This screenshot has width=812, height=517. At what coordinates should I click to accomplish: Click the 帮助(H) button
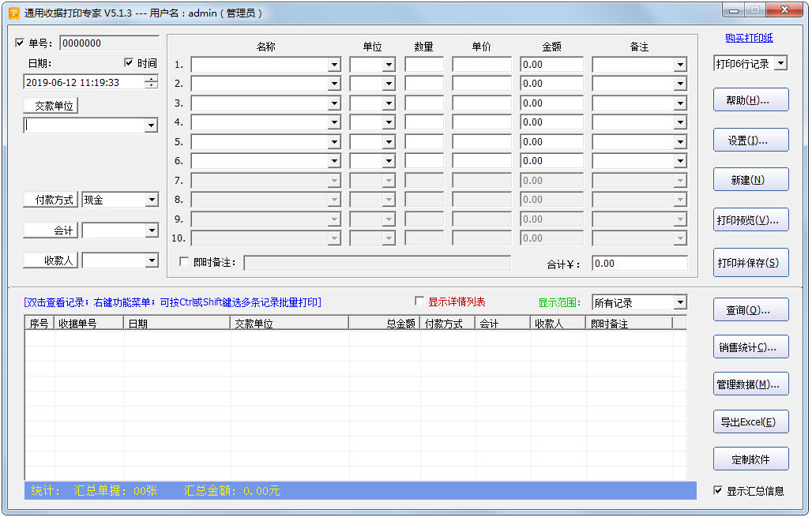(750, 100)
